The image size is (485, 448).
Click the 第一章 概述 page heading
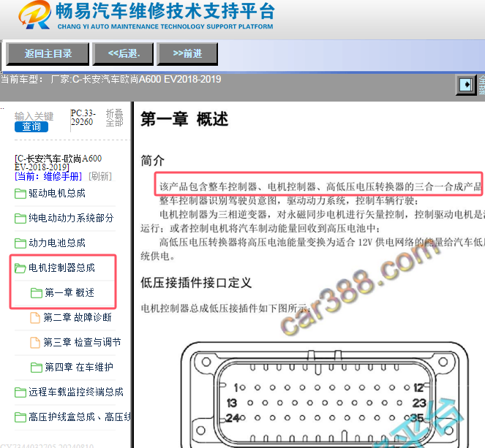point(184,119)
